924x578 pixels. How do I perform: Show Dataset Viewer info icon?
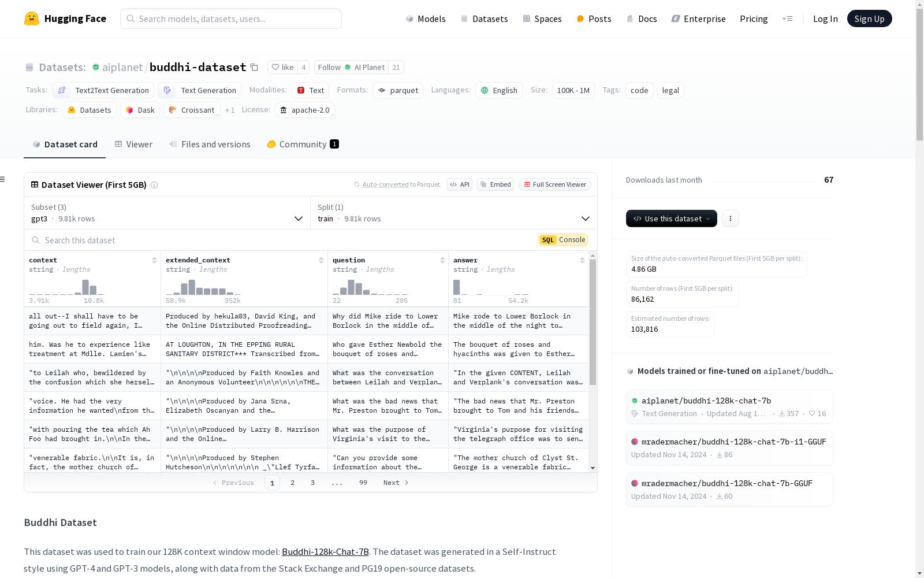(x=154, y=185)
